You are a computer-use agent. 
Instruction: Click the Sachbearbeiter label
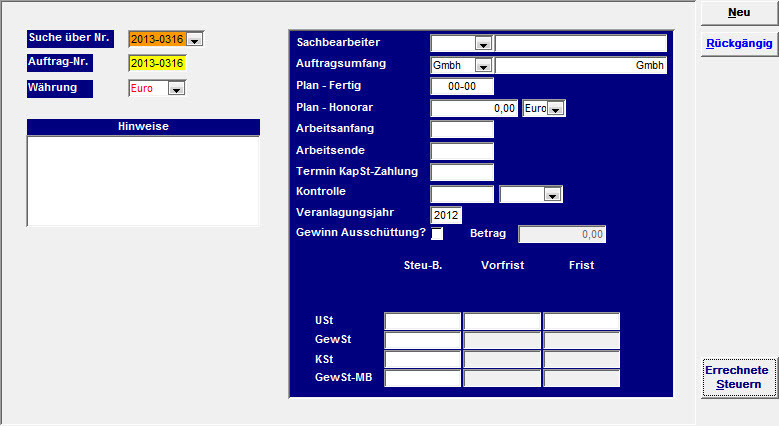click(338, 43)
